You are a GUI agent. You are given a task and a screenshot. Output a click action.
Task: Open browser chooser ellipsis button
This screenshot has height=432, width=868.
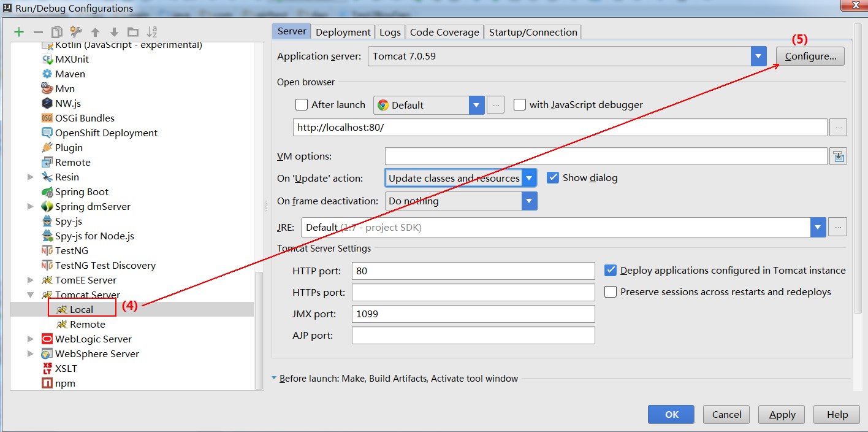[495, 105]
